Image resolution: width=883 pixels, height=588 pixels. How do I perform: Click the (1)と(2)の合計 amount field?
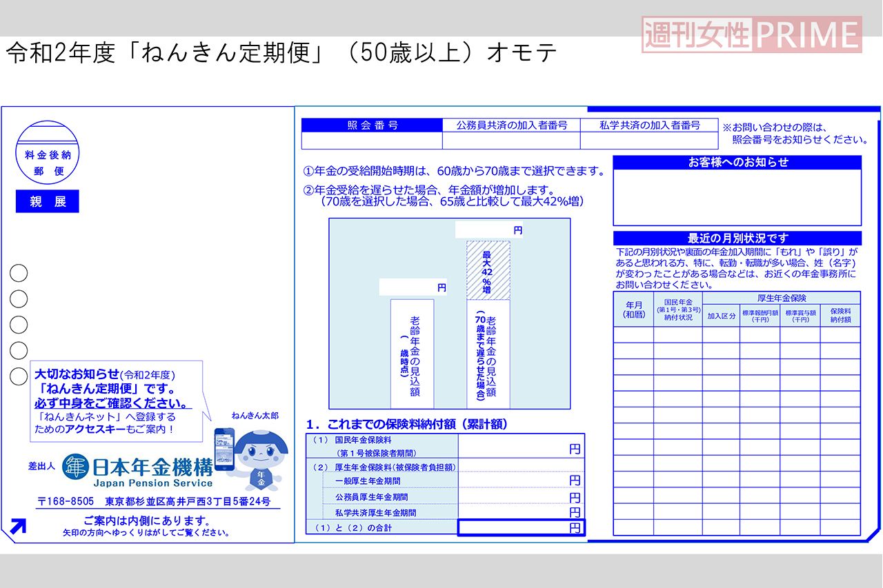tap(519, 527)
